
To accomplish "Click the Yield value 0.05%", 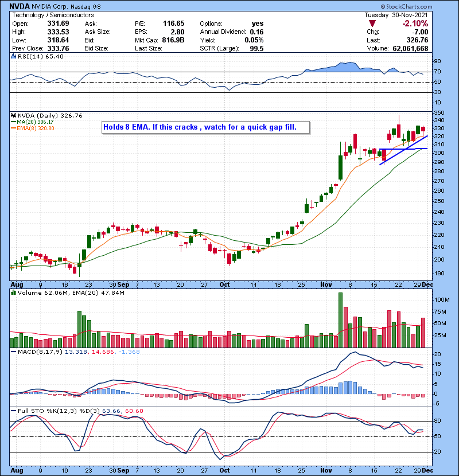I will [x=254, y=40].
